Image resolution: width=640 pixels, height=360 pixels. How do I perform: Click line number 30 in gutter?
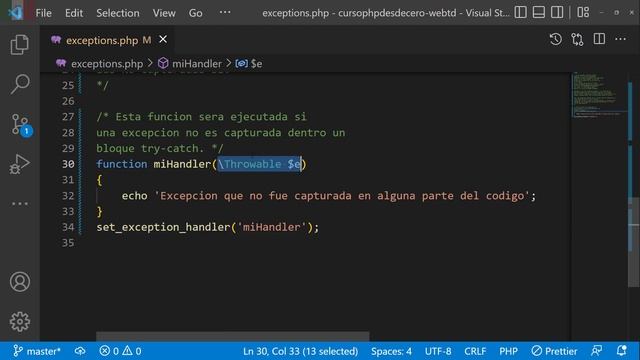pyautogui.click(x=68, y=164)
